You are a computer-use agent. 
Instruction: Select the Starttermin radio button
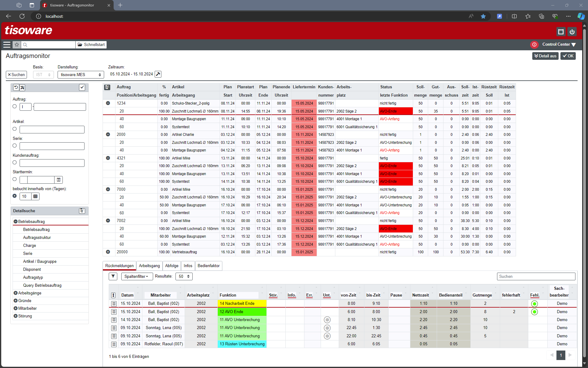point(14,179)
